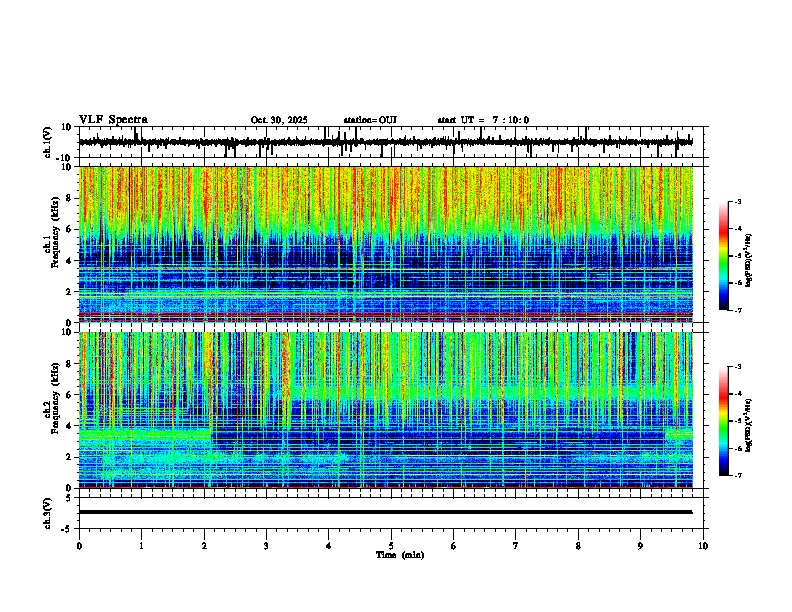Select the date text "Oct. 30, 2025"
Image resolution: width=792 pixels, height=612 pixels.
tap(279, 120)
